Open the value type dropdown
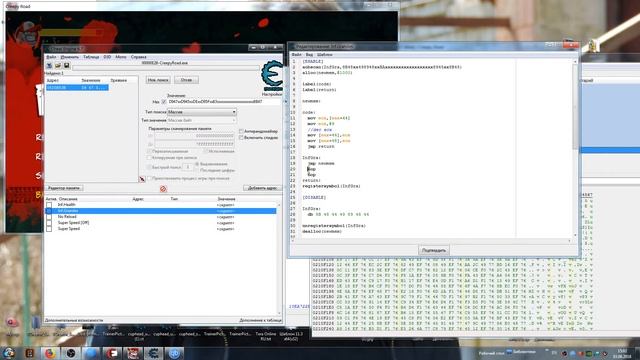Screen dimensions: 640x360 coord(202,120)
